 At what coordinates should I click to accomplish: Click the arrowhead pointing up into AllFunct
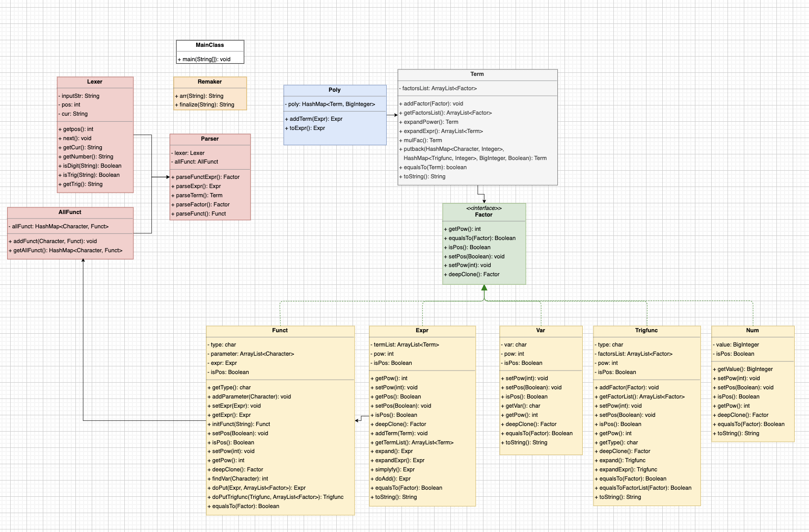83,261
